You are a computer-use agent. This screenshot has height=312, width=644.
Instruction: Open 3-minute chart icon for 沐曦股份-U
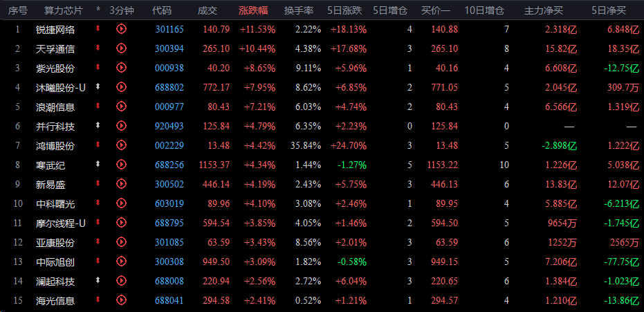pos(121,86)
